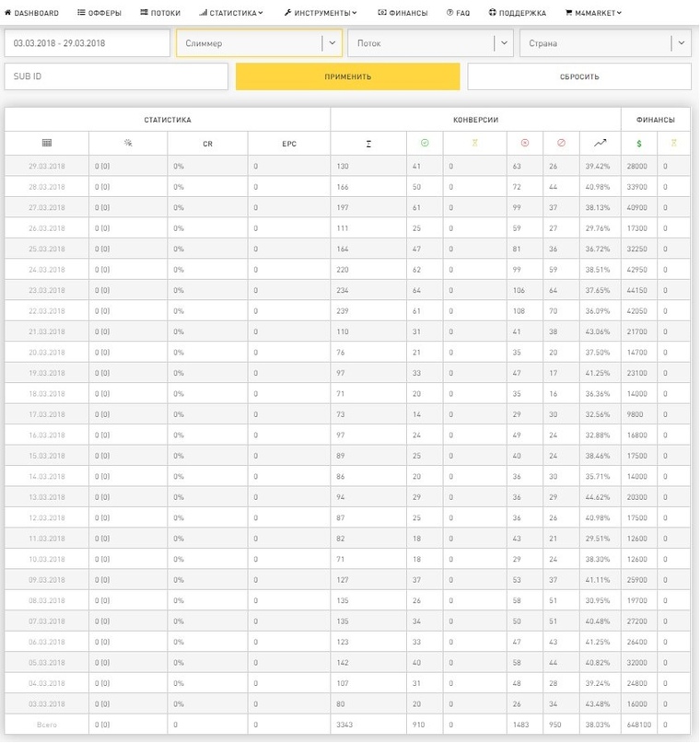This screenshot has width=700, height=743.
Task: Click into the SUB ID input field
Action: click(116, 76)
